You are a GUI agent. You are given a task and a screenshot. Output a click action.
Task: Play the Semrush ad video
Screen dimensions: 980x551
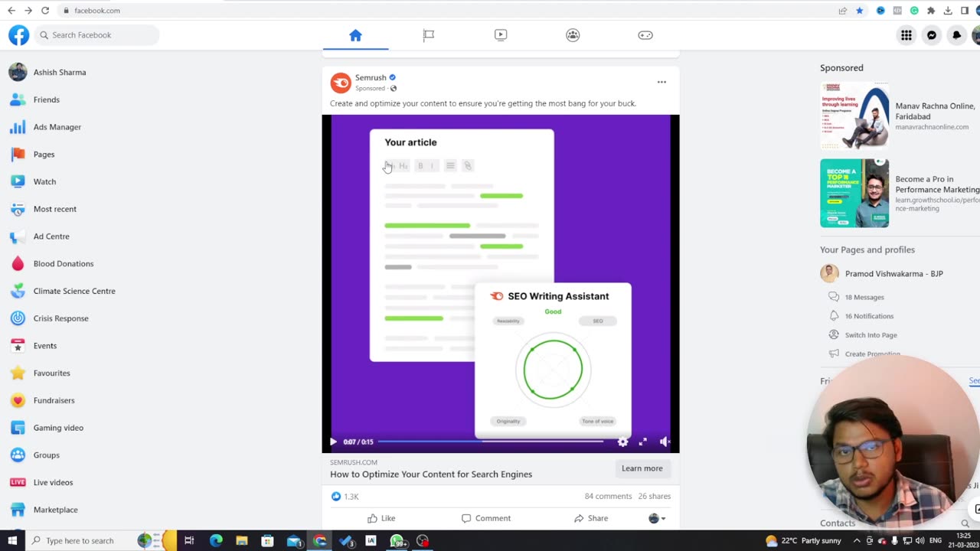click(x=333, y=442)
